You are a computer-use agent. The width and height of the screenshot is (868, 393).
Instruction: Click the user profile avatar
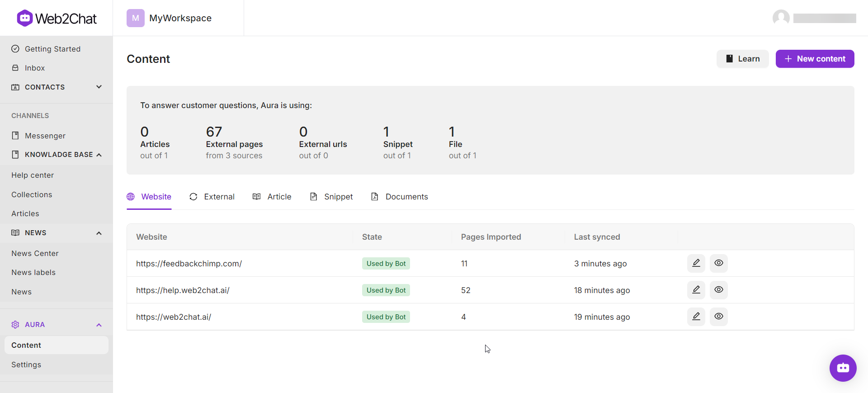coord(781,18)
